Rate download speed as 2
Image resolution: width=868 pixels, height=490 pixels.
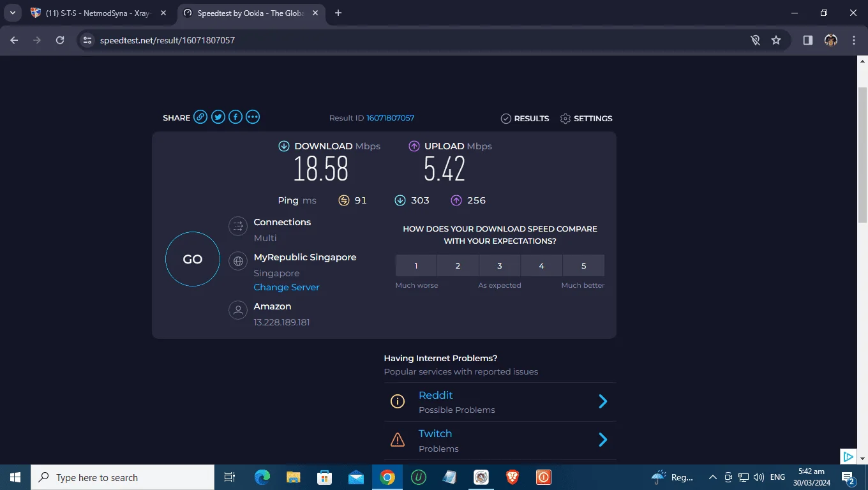tap(458, 265)
